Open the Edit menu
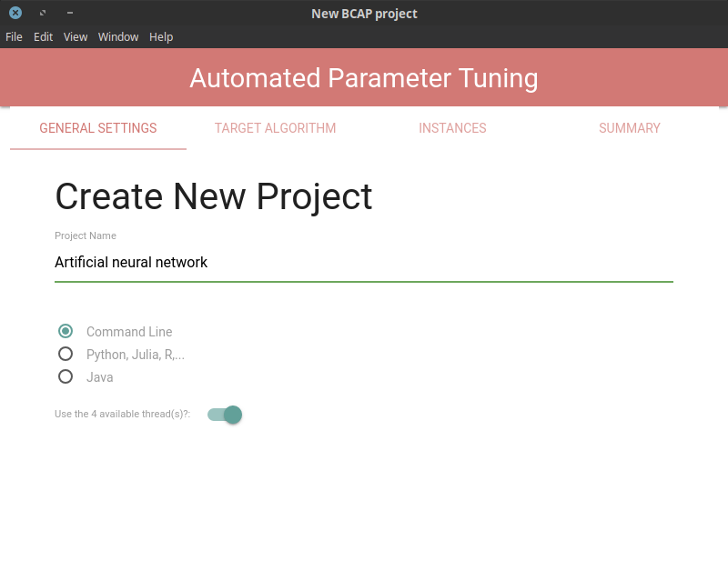Viewport: 728px width, 571px height. [43, 36]
